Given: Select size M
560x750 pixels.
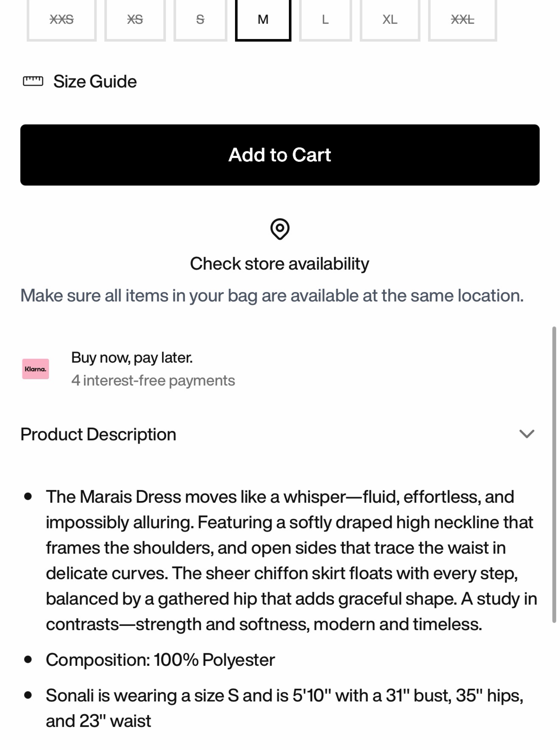Looking at the screenshot, I should (x=263, y=20).
